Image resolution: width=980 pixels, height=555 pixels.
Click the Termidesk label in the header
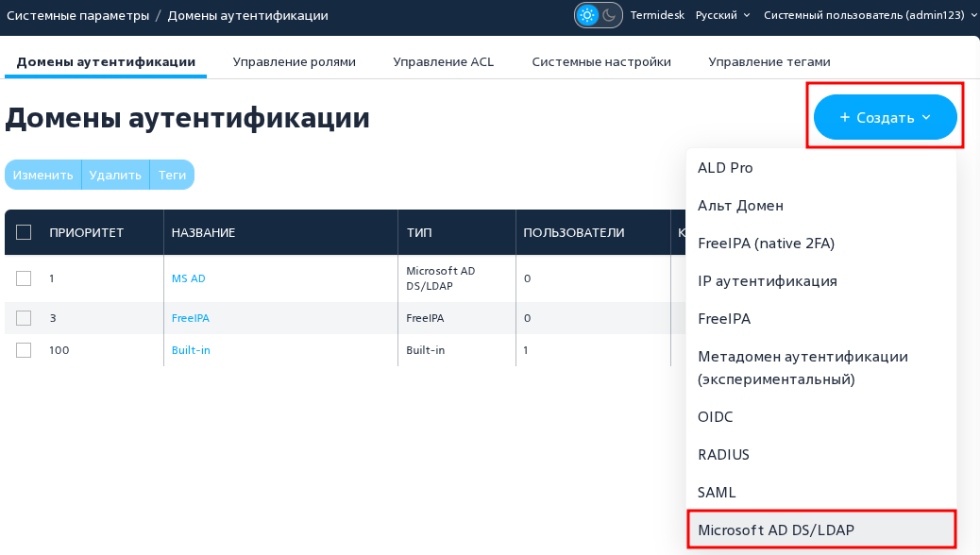point(657,15)
